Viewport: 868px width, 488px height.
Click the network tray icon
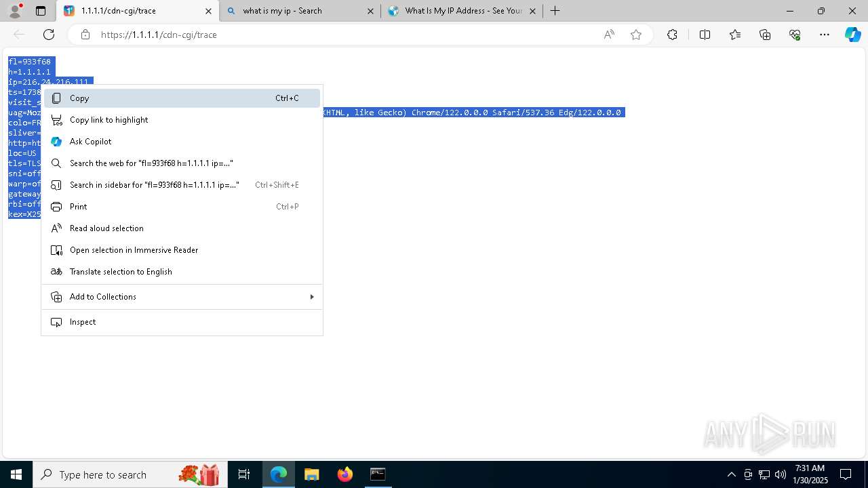(764, 474)
